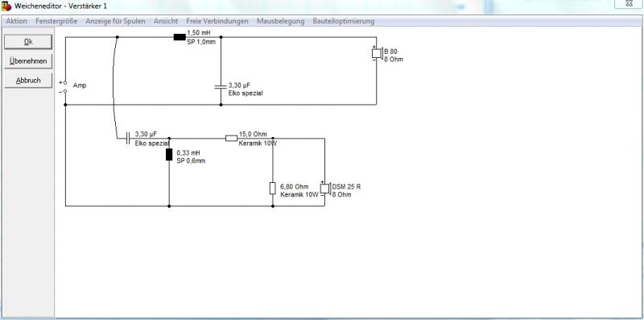This screenshot has width=644, height=320.
Task: Open the Fenstergröße menu
Action: tap(56, 21)
